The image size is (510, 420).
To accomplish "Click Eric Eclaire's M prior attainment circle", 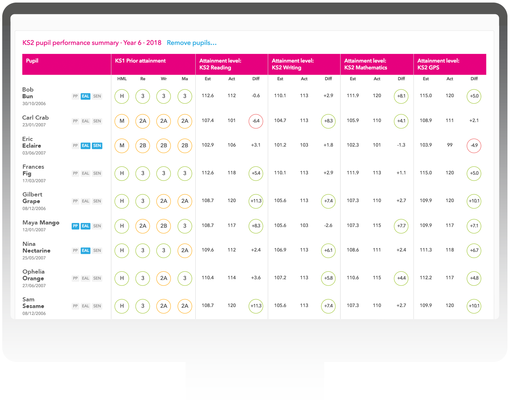I will pyautogui.click(x=122, y=146).
